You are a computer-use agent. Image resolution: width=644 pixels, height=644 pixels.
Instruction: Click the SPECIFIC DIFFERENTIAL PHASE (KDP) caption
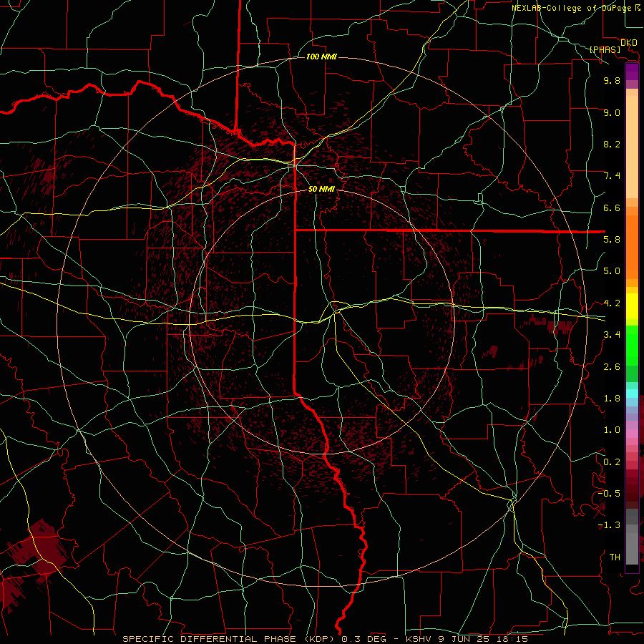click(x=230, y=639)
